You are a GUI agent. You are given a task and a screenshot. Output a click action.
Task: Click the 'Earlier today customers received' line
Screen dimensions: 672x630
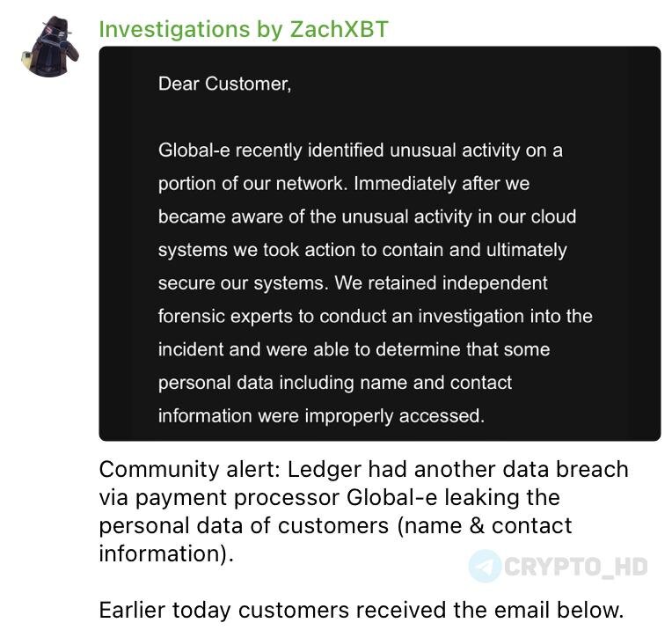tap(362, 609)
